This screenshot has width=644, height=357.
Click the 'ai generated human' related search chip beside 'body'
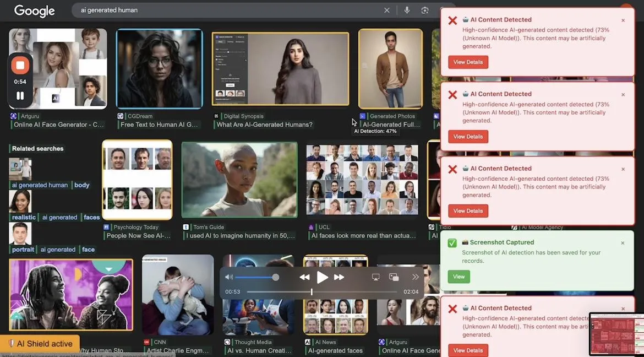click(x=40, y=185)
